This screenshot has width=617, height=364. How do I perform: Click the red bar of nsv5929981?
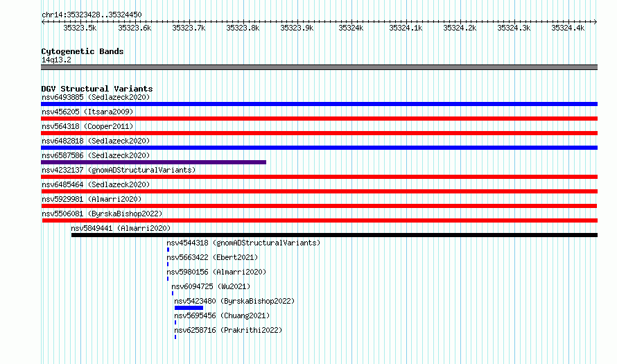(x=319, y=206)
